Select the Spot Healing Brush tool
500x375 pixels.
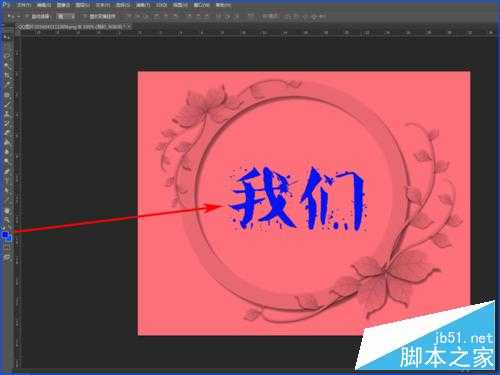[x=7, y=94]
